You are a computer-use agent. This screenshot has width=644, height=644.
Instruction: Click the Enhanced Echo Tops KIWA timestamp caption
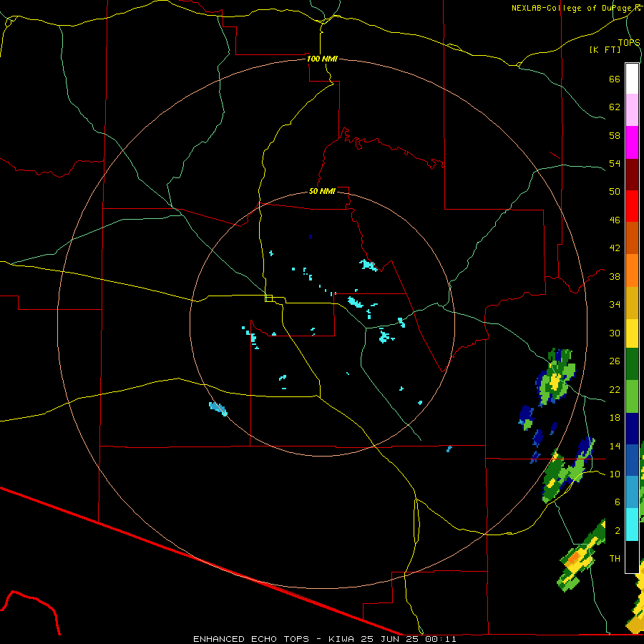point(324,639)
